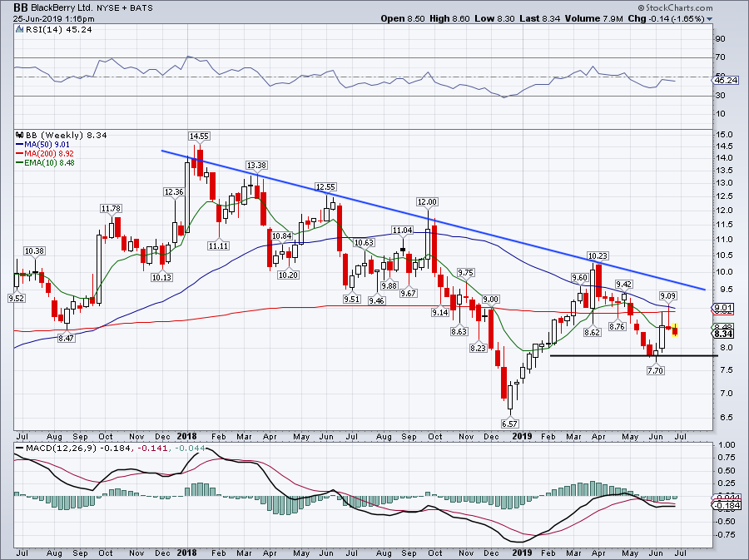This screenshot has height=560, width=749.
Task: Click the 6.57 low price label
Action: 509,424
